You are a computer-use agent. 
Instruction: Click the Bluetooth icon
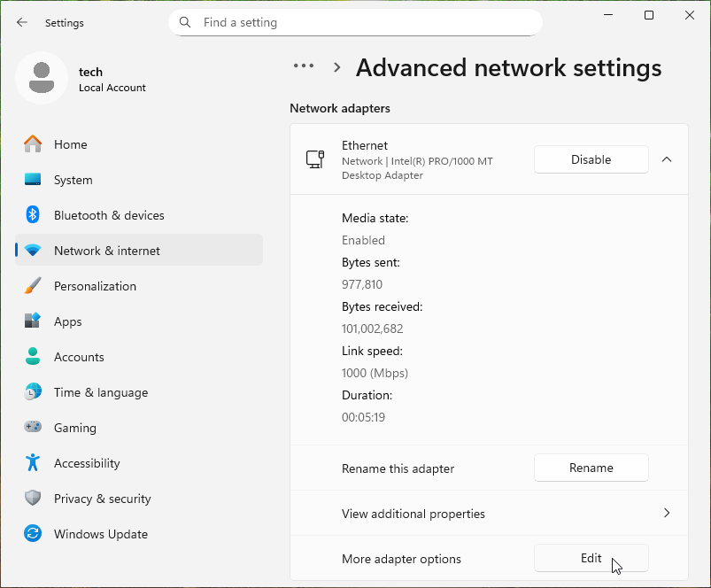[x=33, y=215]
